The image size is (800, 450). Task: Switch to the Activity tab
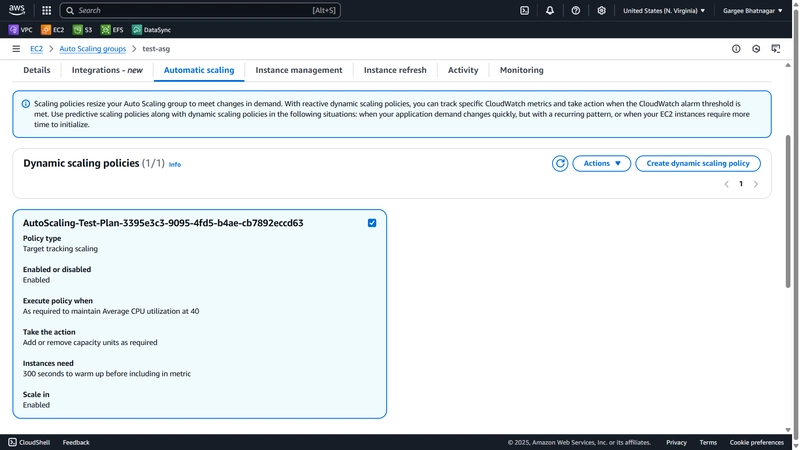463,70
